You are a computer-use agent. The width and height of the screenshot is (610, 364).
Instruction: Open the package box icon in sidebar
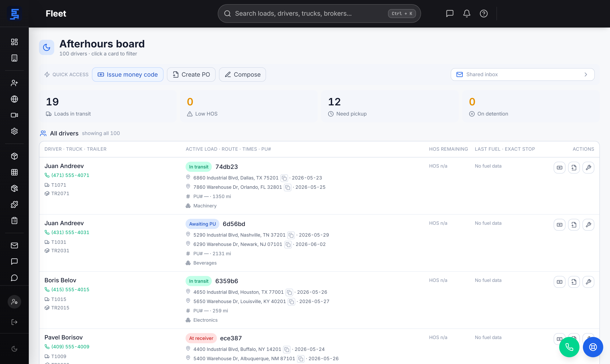point(14,156)
